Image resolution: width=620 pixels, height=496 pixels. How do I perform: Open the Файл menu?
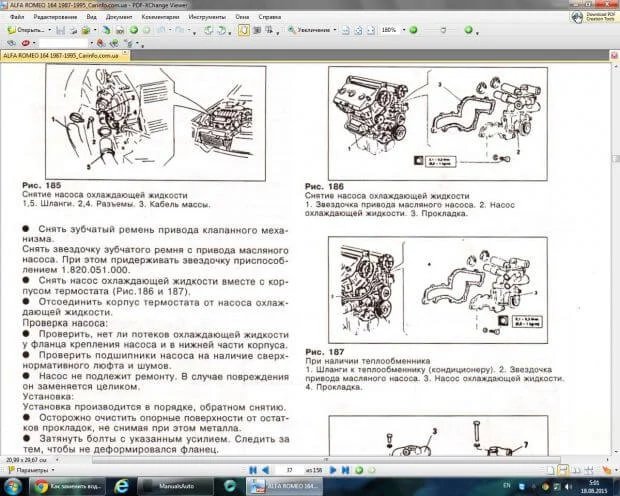pyautogui.click(x=18, y=18)
